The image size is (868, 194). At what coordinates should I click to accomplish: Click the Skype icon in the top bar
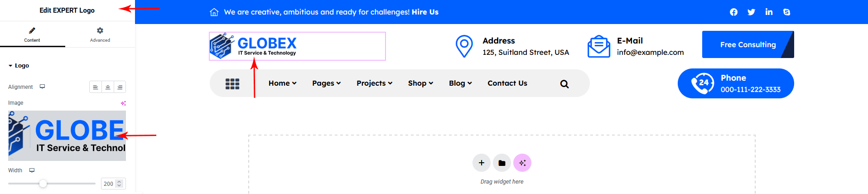(786, 12)
